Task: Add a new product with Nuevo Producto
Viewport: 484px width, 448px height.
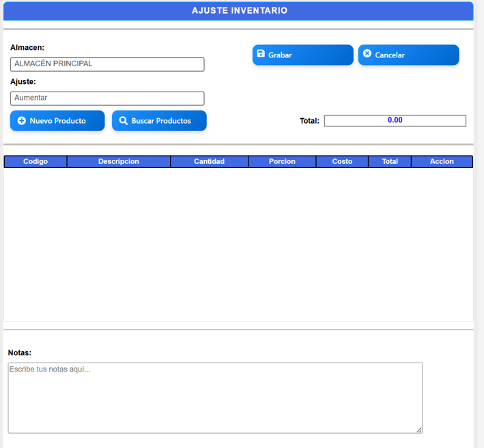Action: (57, 121)
